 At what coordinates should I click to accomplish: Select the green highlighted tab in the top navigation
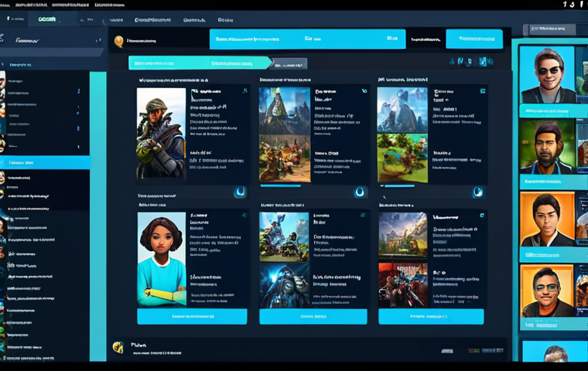[47, 19]
